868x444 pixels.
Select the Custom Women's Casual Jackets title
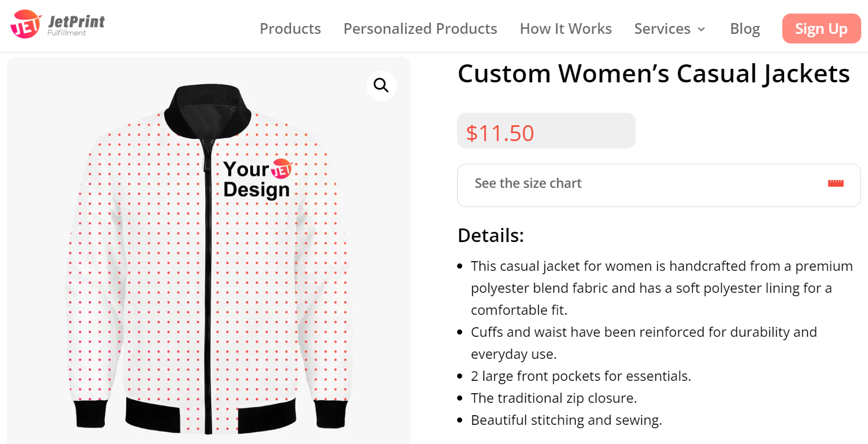point(654,73)
